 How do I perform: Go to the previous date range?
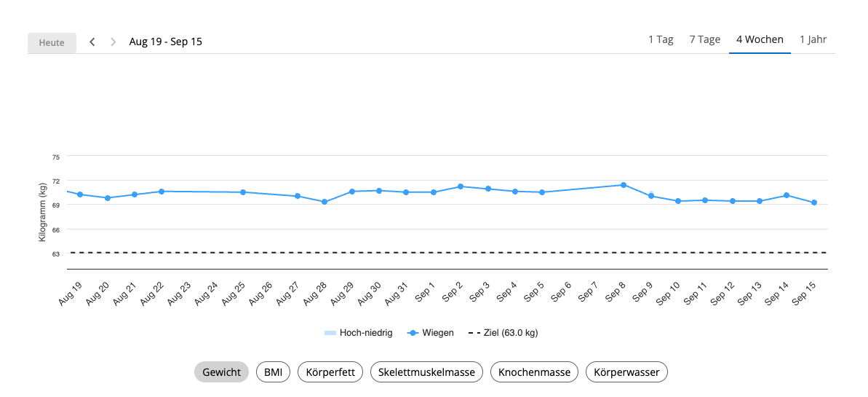coord(92,42)
